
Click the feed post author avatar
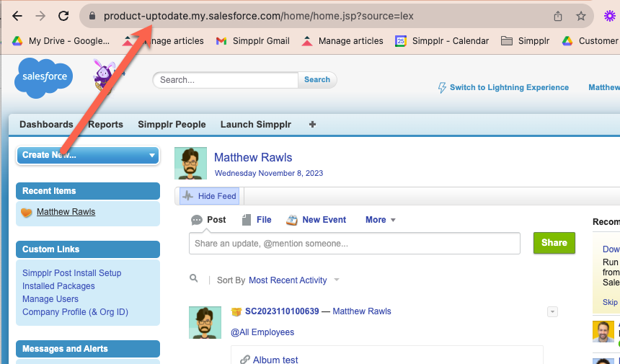click(x=205, y=322)
